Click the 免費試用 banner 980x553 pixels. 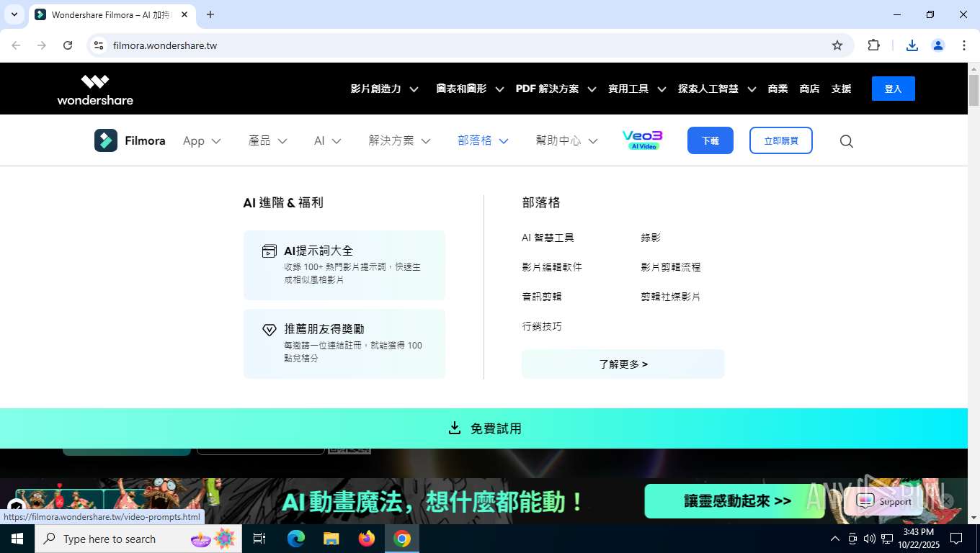coord(484,428)
